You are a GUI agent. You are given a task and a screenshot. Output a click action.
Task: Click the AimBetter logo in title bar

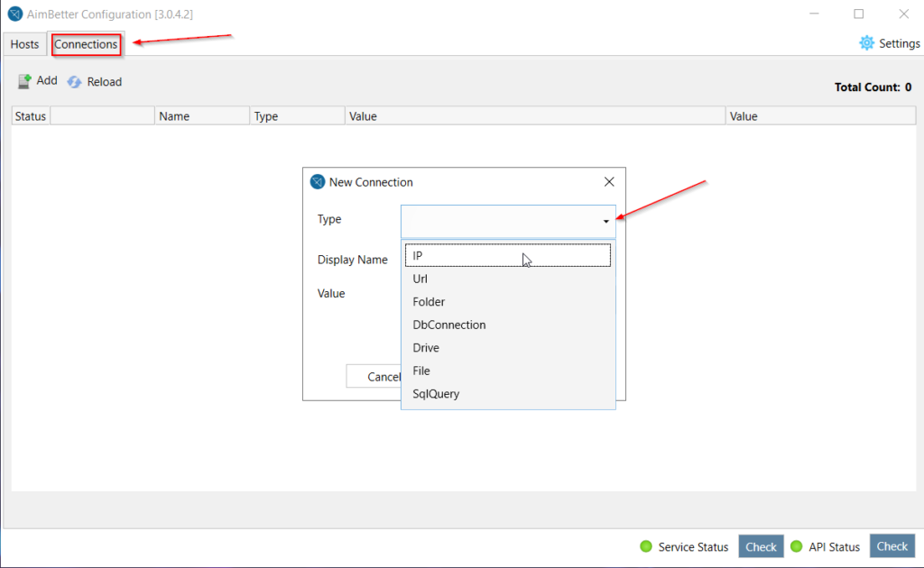15,14
